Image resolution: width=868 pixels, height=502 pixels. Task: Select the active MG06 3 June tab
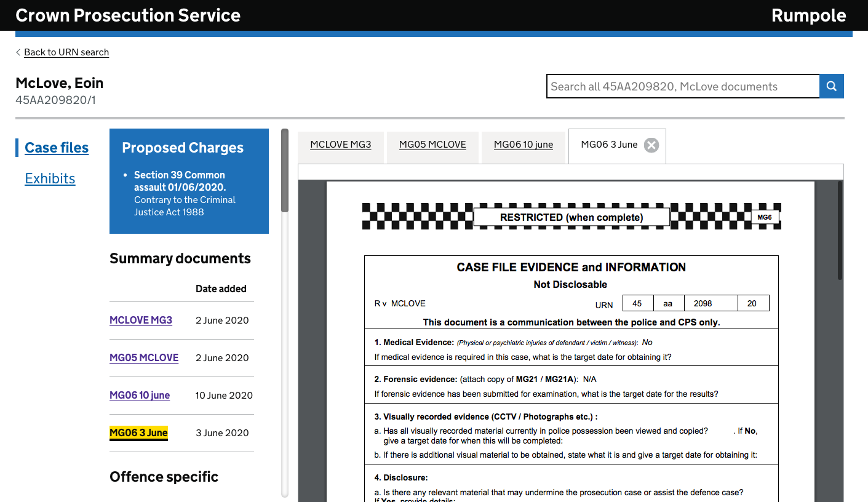pos(609,145)
